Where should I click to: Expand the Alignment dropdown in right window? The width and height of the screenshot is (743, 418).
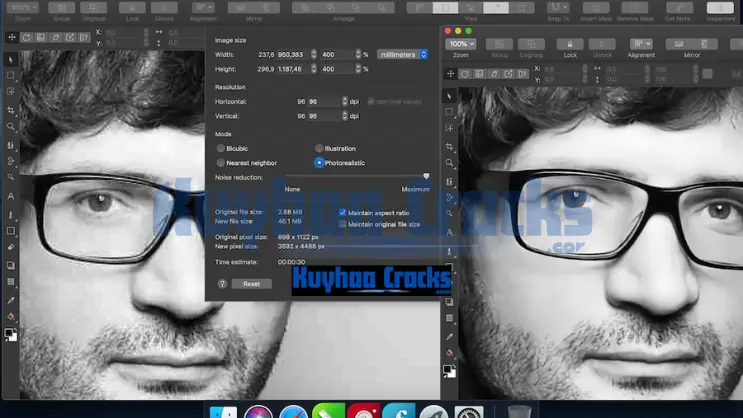pos(641,44)
